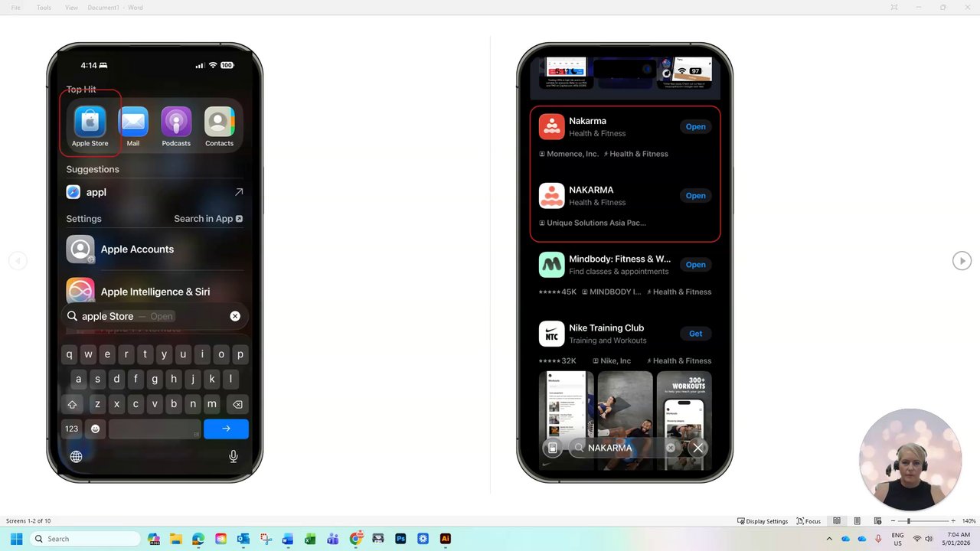Tap the Mindbody app icon
Viewport: 980px width, 551px height.
[x=551, y=264]
